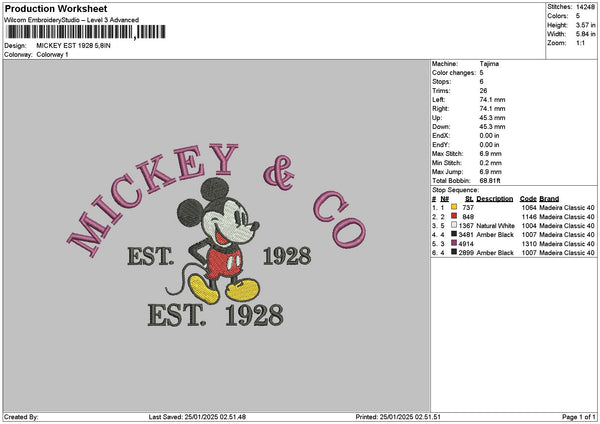Click stitch count '4914' in stop 5

click(466, 244)
